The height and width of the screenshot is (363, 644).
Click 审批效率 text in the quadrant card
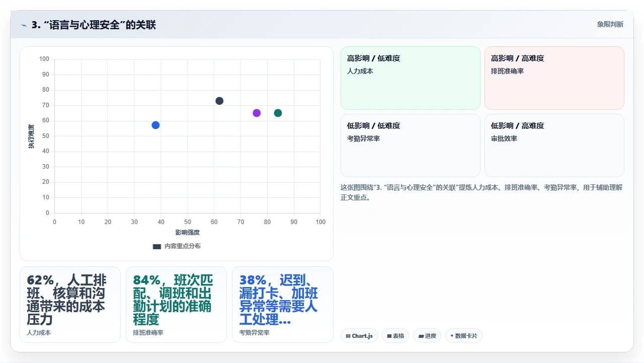[x=504, y=138]
